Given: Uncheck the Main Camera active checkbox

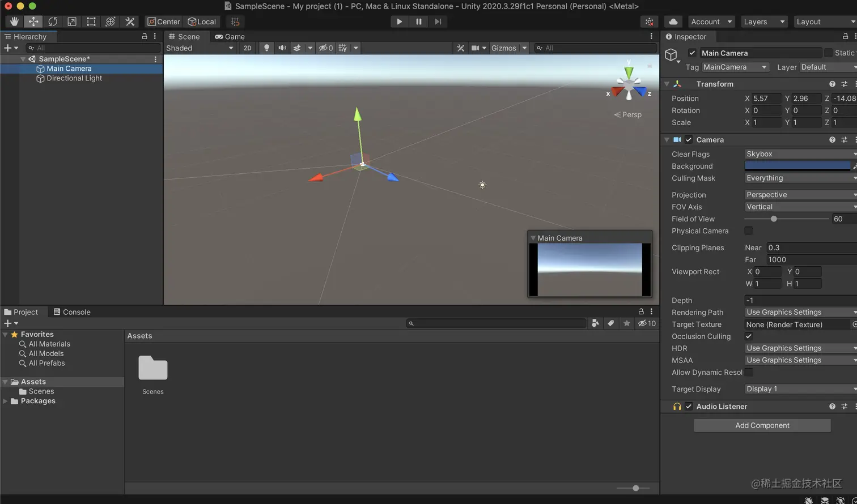Looking at the screenshot, I should coord(692,53).
